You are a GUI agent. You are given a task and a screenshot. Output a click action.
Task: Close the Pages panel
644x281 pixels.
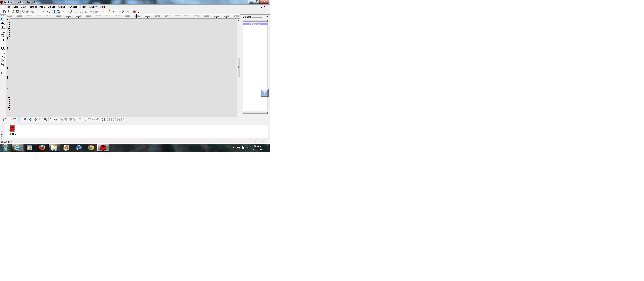click(2, 125)
